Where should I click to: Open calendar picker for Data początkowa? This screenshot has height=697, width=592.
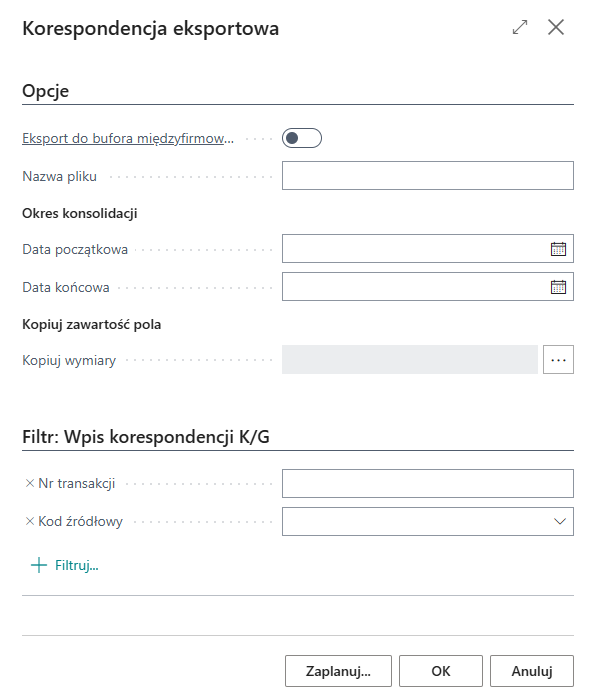click(558, 249)
